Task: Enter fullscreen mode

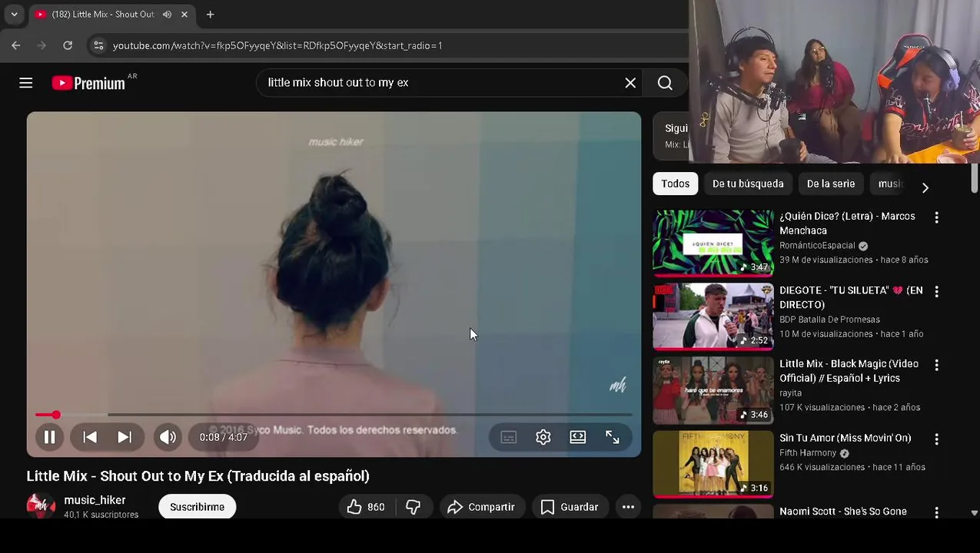Action: 613,437
